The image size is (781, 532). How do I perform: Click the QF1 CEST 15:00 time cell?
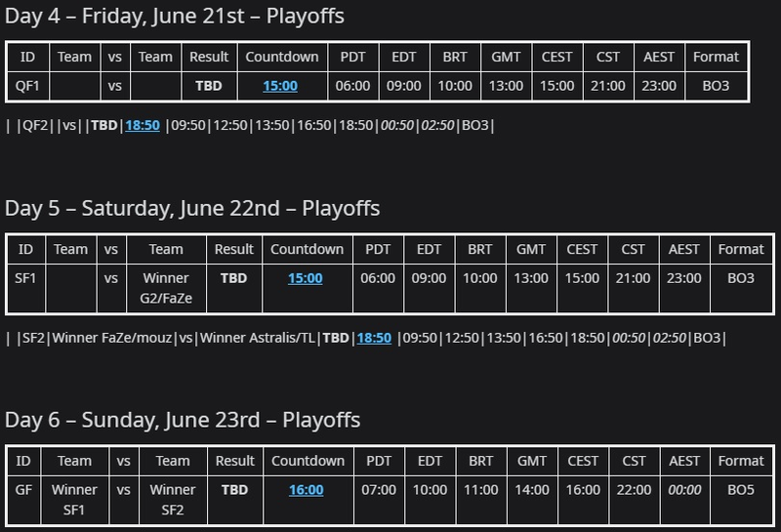pyautogui.click(x=556, y=86)
